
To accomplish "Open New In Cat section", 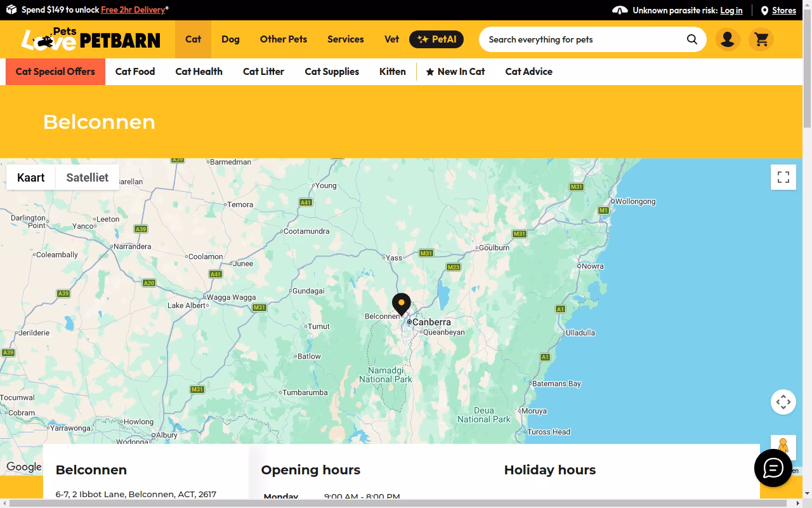I will [455, 72].
